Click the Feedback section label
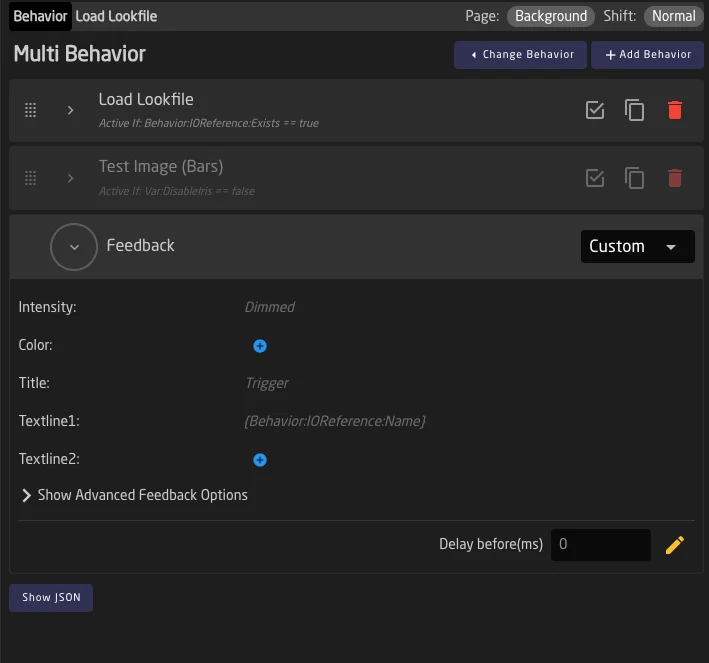This screenshot has height=663, width=709. (141, 246)
